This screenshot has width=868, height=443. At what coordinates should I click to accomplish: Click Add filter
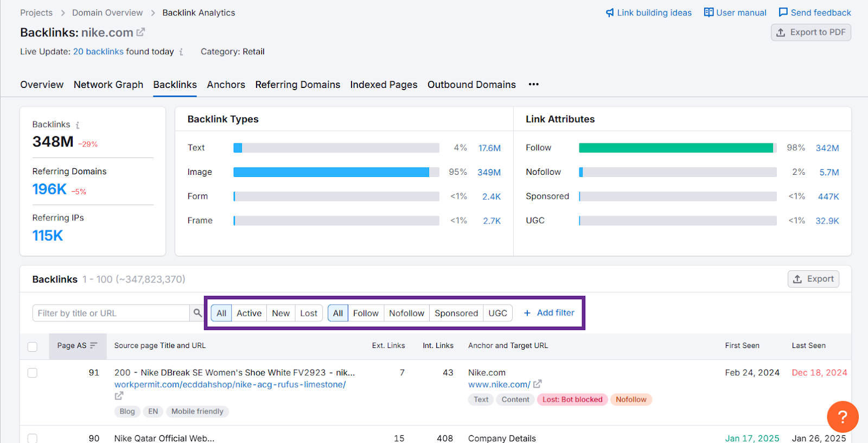tap(549, 313)
